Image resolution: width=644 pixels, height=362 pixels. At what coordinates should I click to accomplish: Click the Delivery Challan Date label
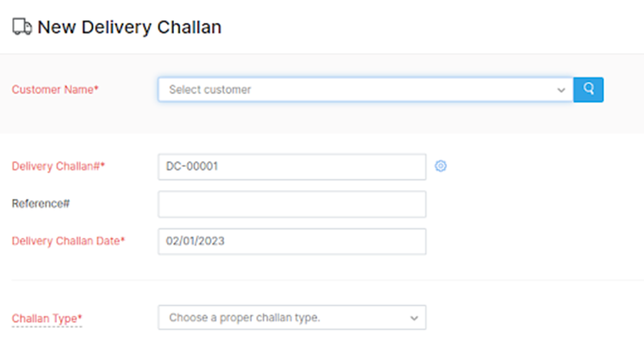click(68, 241)
